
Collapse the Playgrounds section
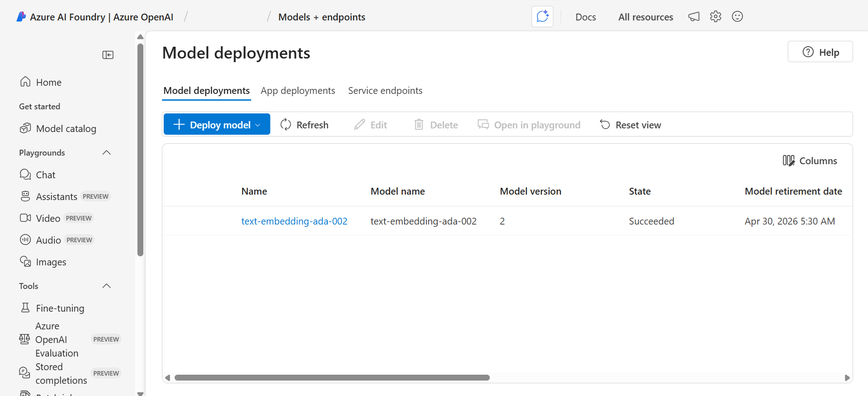pos(107,152)
